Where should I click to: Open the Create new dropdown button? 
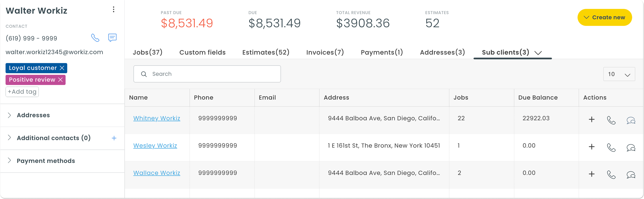click(605, 17)
